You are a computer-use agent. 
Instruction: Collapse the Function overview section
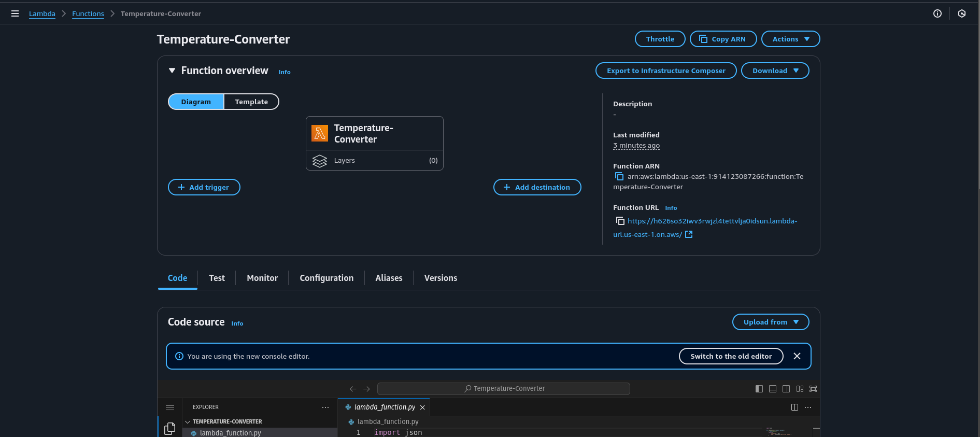[172, 71]
